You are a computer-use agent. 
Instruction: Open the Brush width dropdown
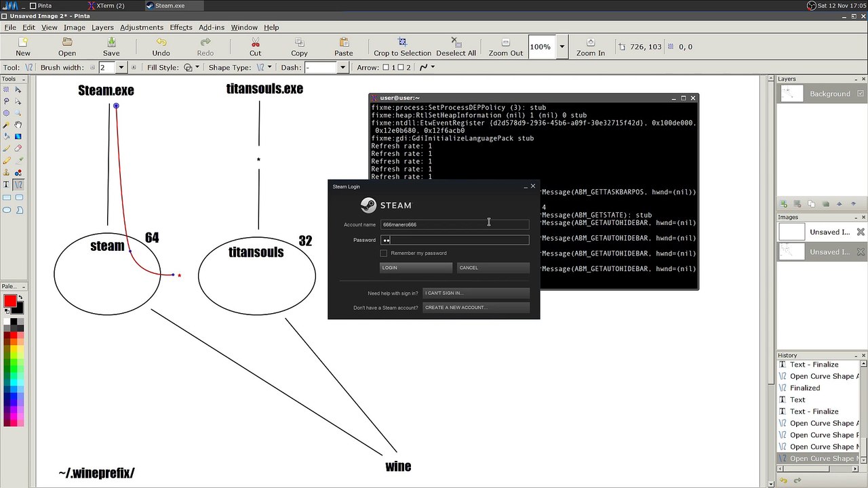point(121,67)
